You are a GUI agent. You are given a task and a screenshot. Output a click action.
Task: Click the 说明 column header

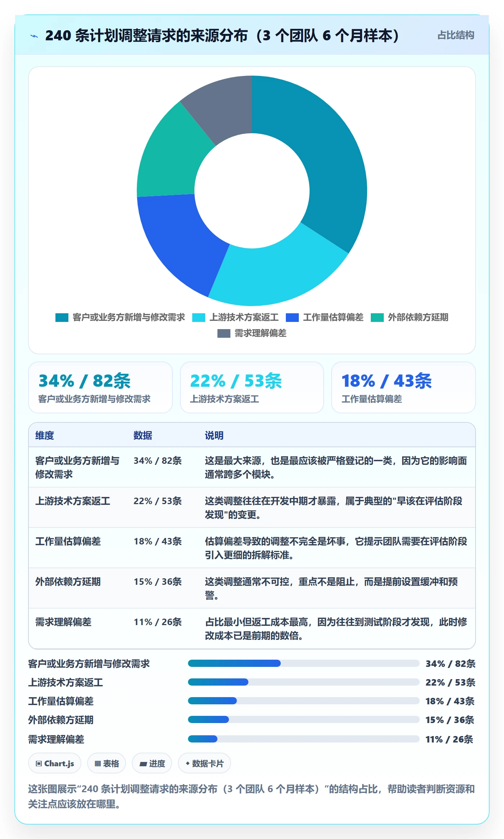(x=214, y=435)
